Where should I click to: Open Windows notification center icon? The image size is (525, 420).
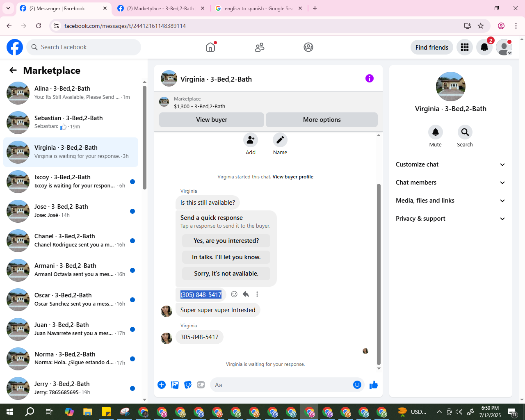tap(513, 412)
